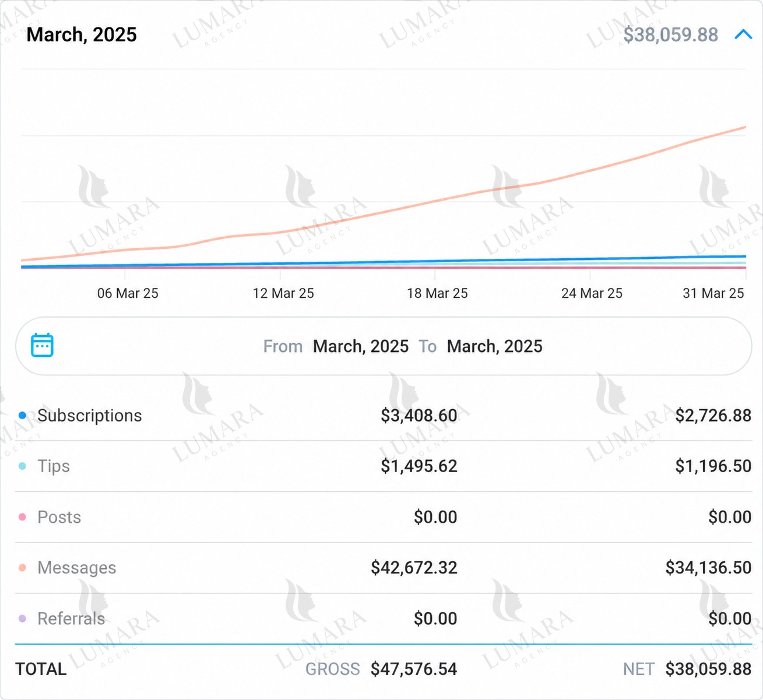Click the March, 2025 header title
The image size is (763, 700).
point(82,34)
